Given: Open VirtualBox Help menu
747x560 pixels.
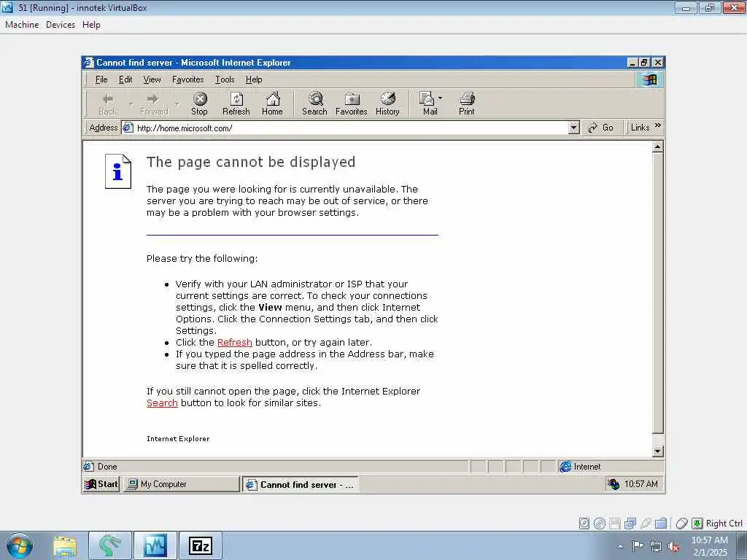Looking at the screenshot, I should point(91,25).
